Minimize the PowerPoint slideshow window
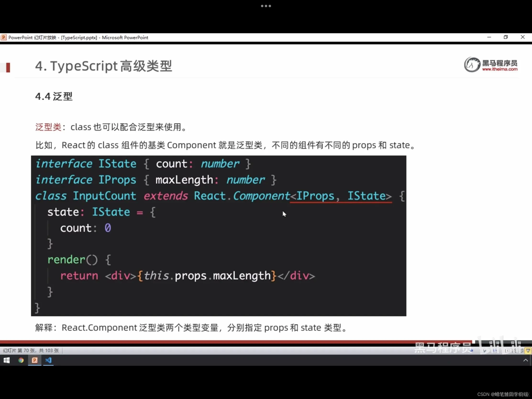The width and height of the screenshot is (532, 399). pos(489,37)
